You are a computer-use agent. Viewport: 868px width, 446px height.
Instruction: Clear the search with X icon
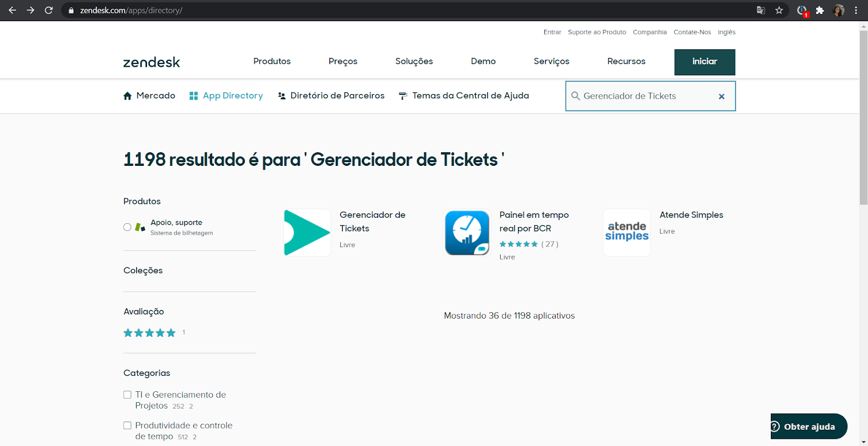(722, 96)
